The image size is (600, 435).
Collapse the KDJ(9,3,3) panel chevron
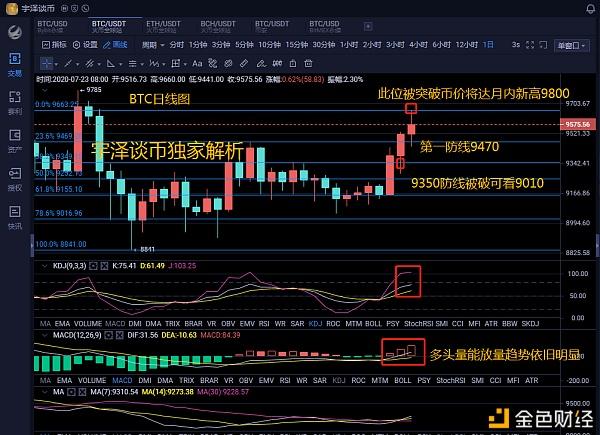point(45,266)
